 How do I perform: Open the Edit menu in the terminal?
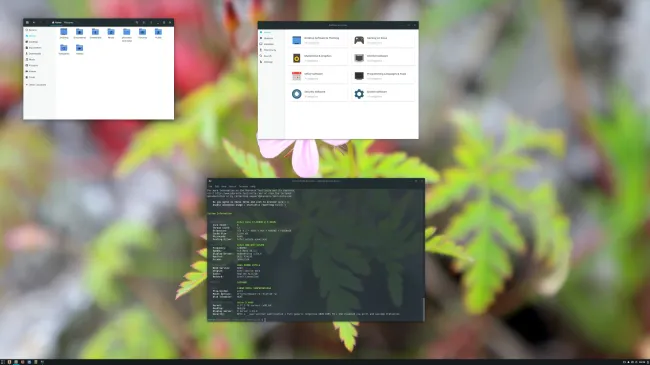click(217, 187)
